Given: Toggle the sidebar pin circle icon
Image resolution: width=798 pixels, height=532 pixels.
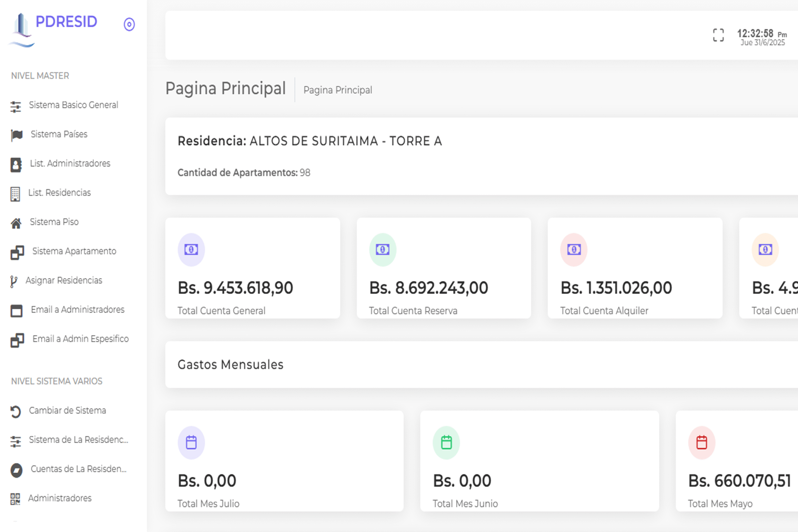Looking at the screenshot, I should point(129,24).
